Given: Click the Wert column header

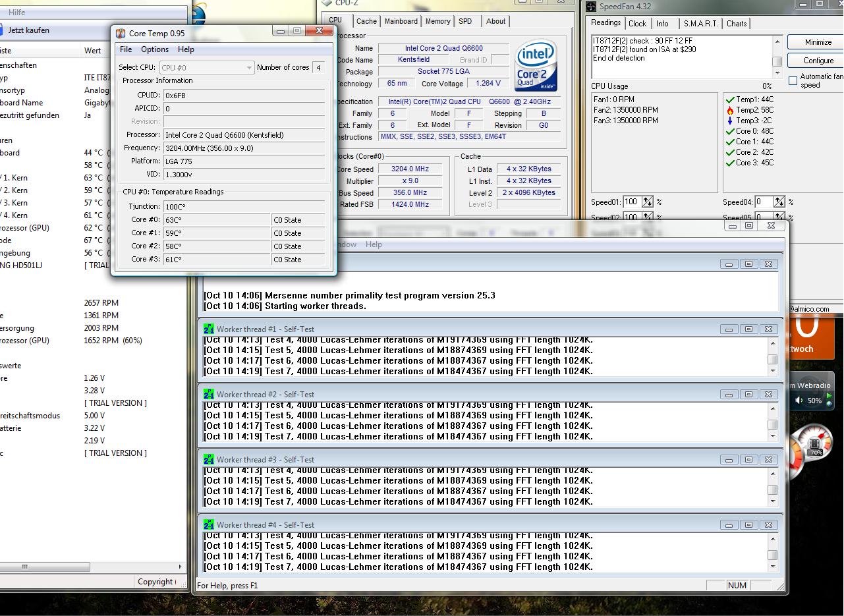Looking at the screenshot, I should [92, 51].
